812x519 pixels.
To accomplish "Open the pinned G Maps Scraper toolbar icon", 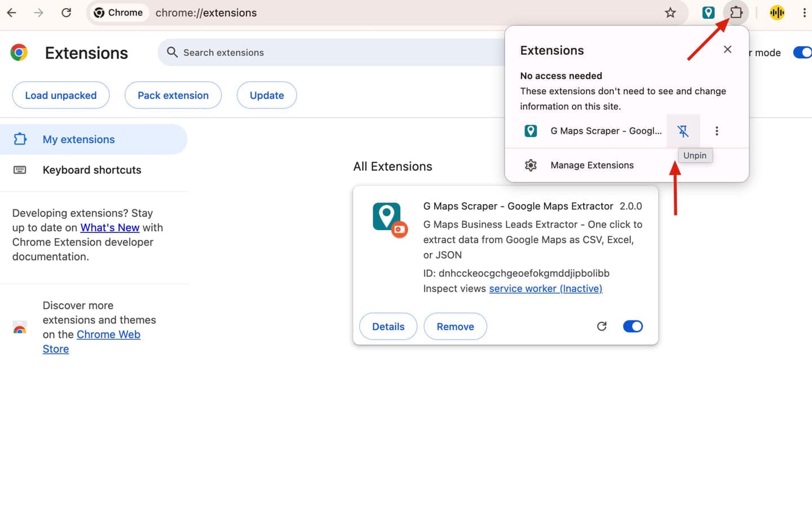I will coord(708,12).
